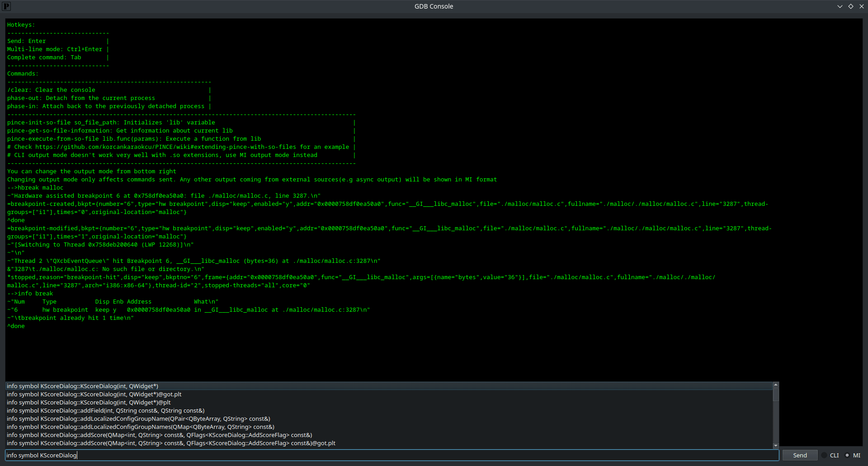Click '[Switching to Thread 0x758deb200640' line
The width and height of the screenshot is (868, 466).
click(100, 245)
